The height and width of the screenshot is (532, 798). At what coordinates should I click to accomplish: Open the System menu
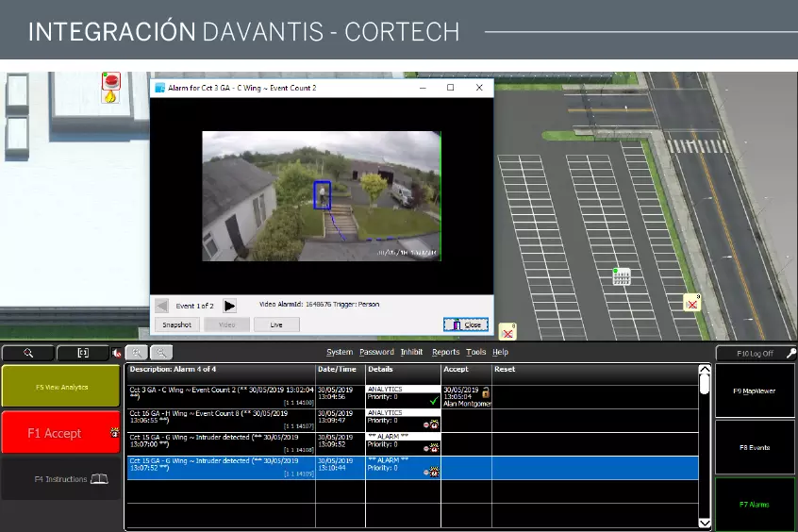(x=340, y=352)
